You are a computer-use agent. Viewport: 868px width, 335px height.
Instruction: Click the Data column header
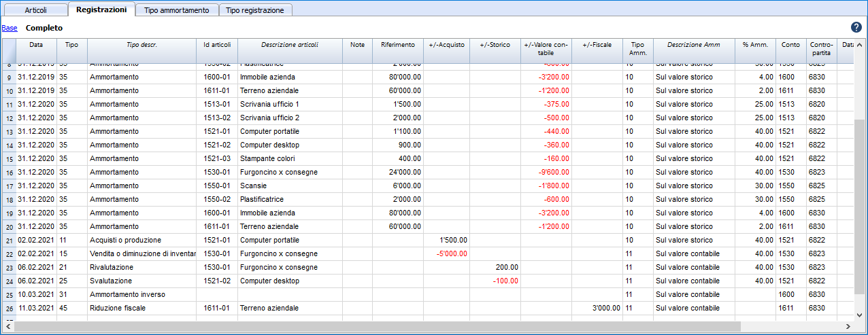(35, 45)
